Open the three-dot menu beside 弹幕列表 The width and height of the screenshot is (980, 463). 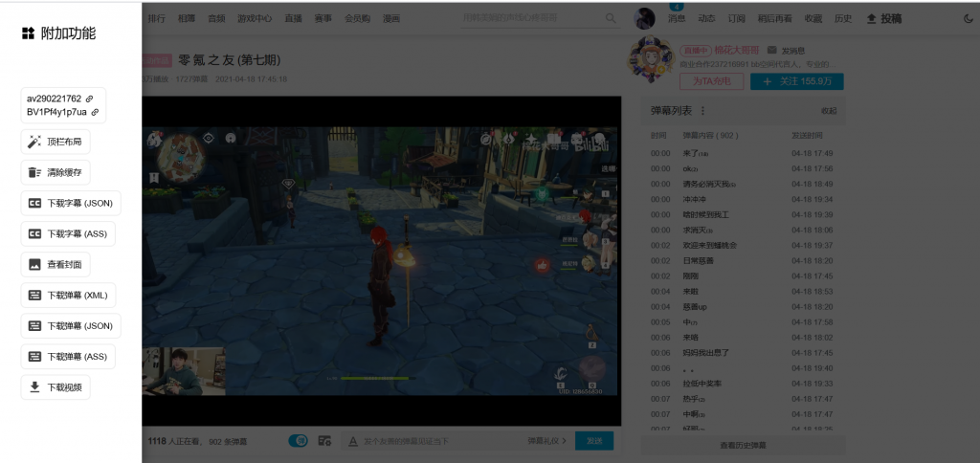click(702, 111)
